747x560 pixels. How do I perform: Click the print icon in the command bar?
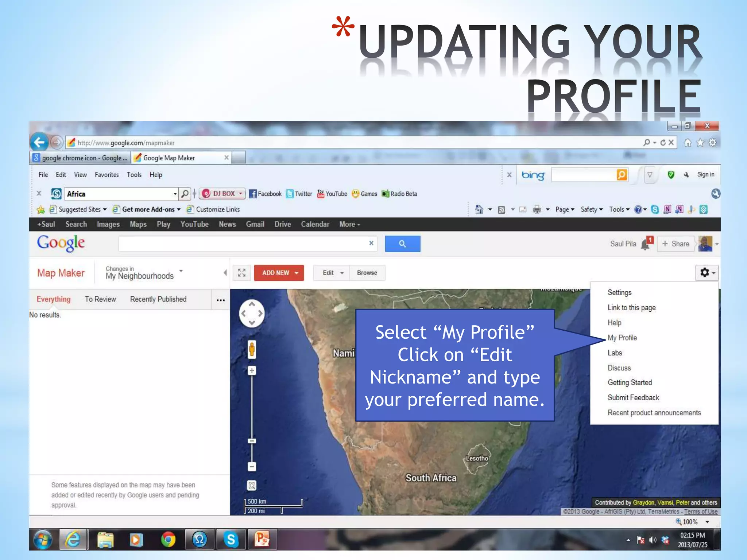[x=537, y=209]
